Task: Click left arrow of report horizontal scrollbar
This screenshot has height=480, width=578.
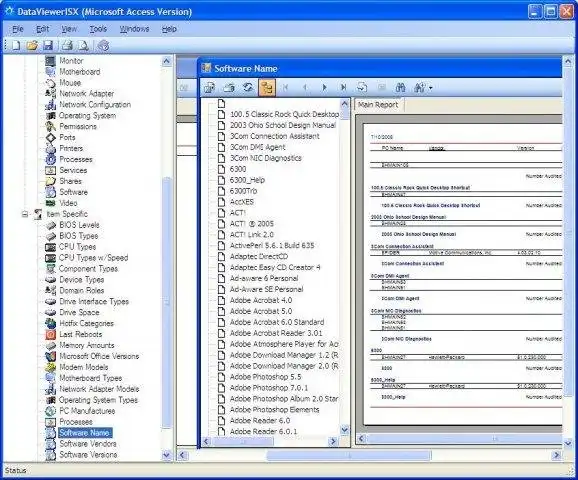Action: (361, 438)
